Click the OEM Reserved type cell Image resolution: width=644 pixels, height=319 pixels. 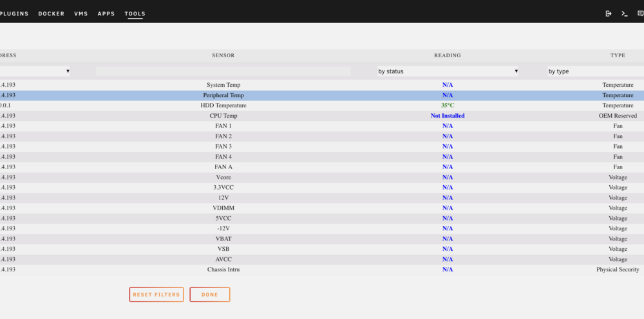click(618, 116)
